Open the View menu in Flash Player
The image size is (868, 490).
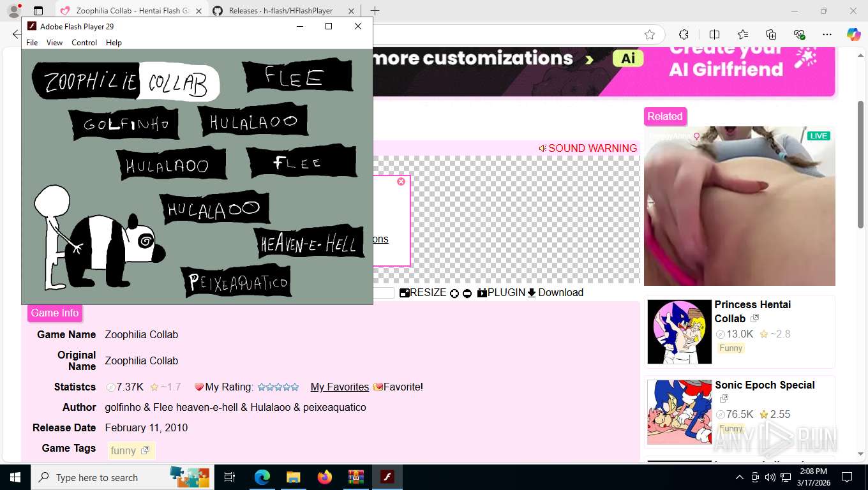(x=55, y=43)
